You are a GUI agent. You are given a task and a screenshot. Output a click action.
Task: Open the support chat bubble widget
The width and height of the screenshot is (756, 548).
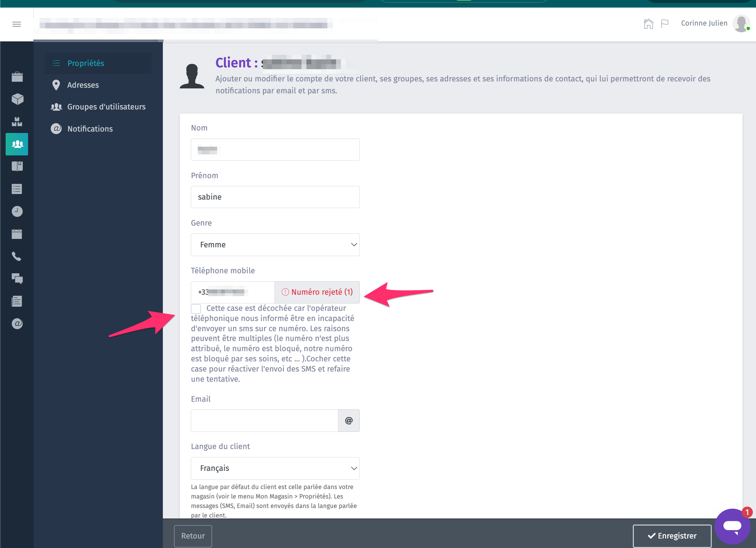(732, 526)
